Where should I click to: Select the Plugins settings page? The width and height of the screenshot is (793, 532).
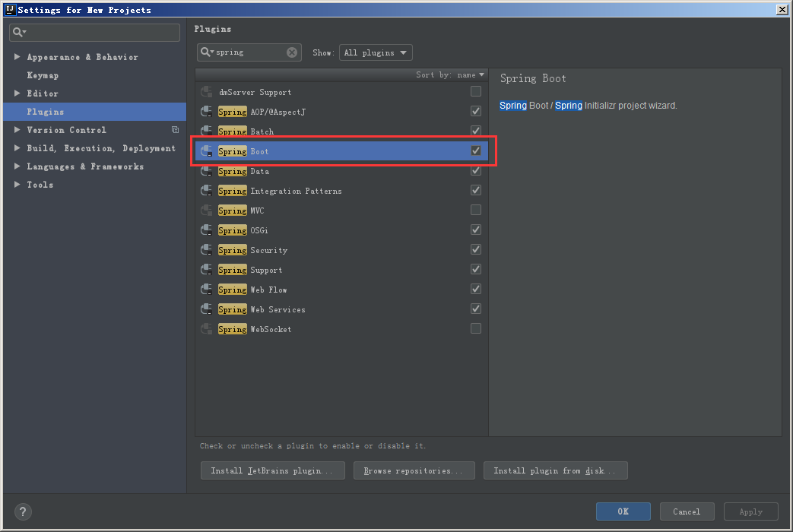(94, 112)
